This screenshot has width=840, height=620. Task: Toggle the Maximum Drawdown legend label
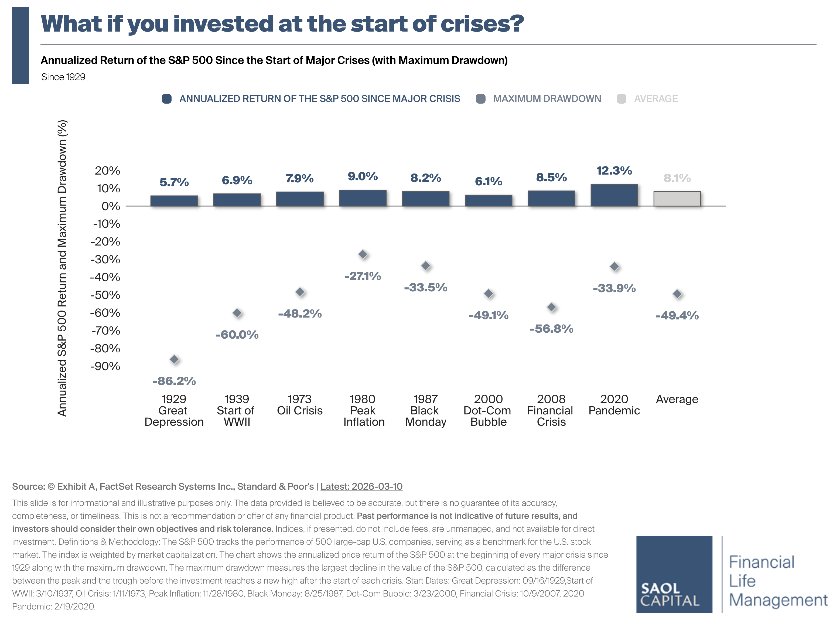pyautogui.click(x=547, y=99)
